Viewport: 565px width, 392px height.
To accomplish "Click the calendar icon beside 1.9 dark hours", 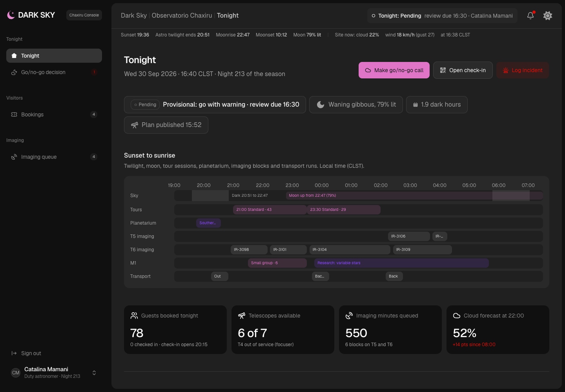I will [x=416, y=105].
